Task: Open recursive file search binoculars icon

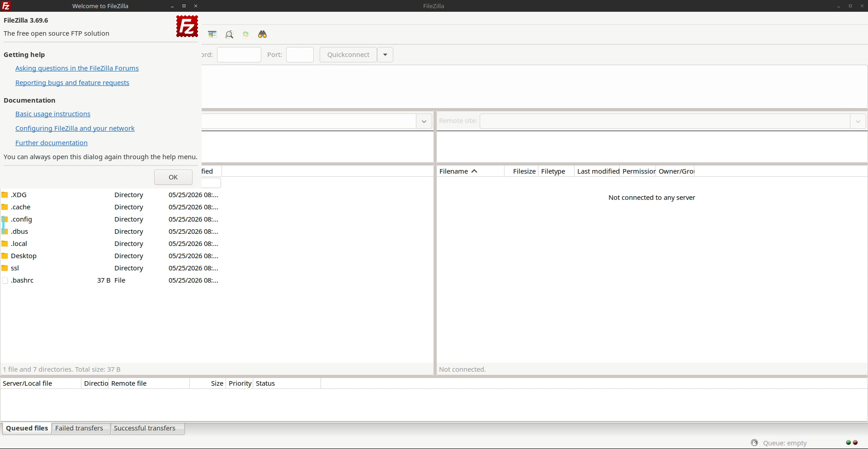Action: (x=262, y=34)
